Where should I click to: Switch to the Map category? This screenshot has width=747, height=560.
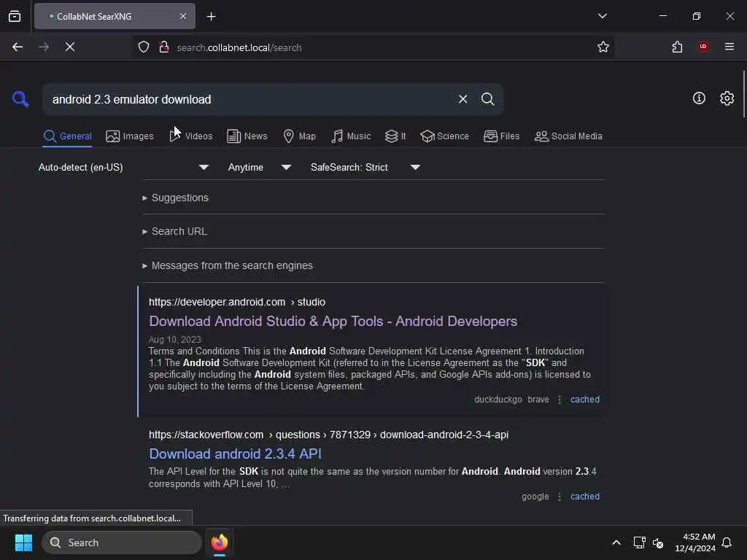[x=300, y=136]
